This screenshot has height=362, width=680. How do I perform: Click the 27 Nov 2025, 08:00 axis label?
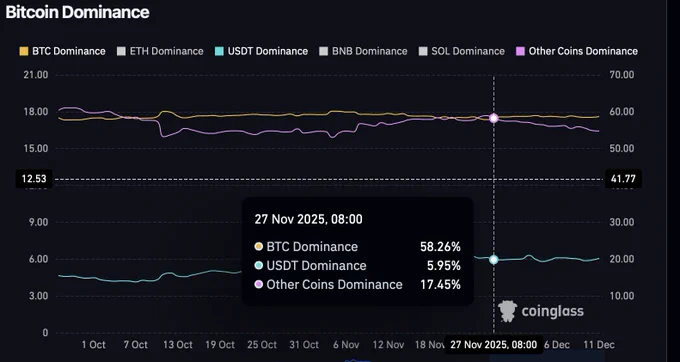pos(494,345)
